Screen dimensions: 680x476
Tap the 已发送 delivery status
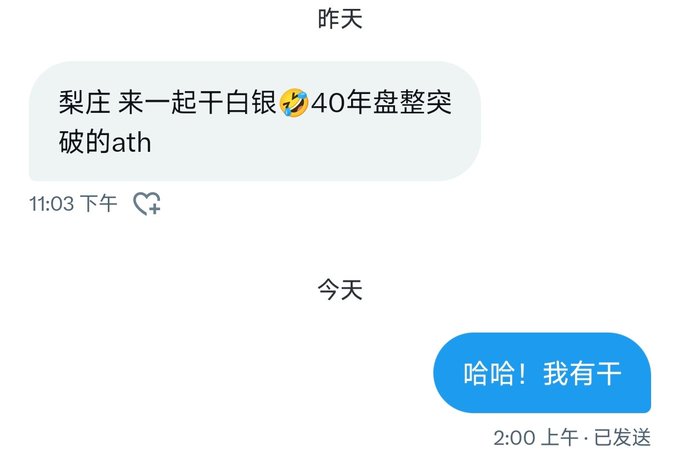coord(622,437)
